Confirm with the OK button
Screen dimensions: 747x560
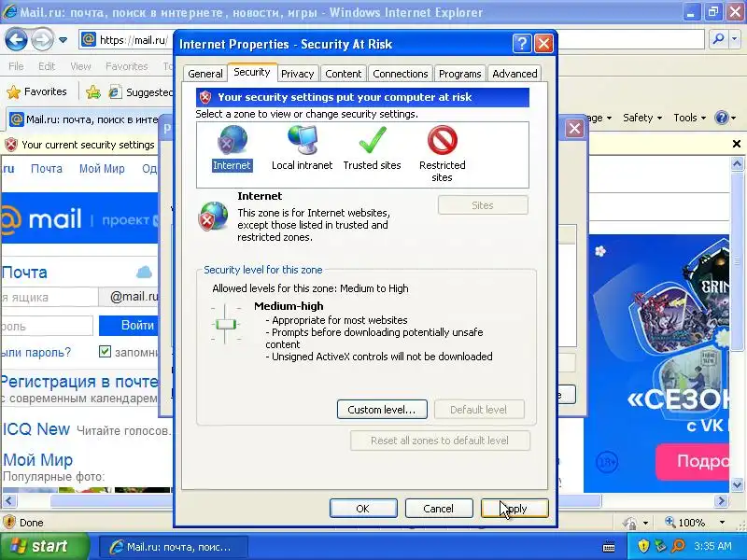(x=363, y=509)
